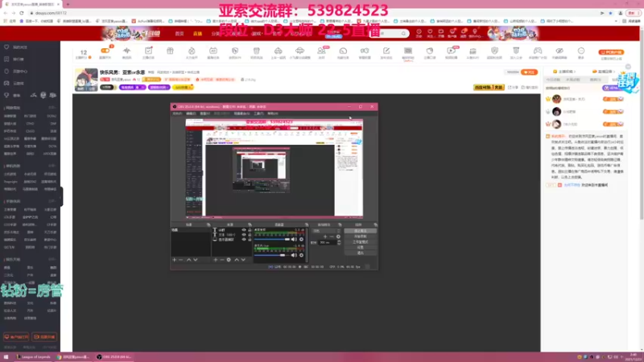Open settings gear for first mixer channel
644x362 pixels.
coord(301,239)
